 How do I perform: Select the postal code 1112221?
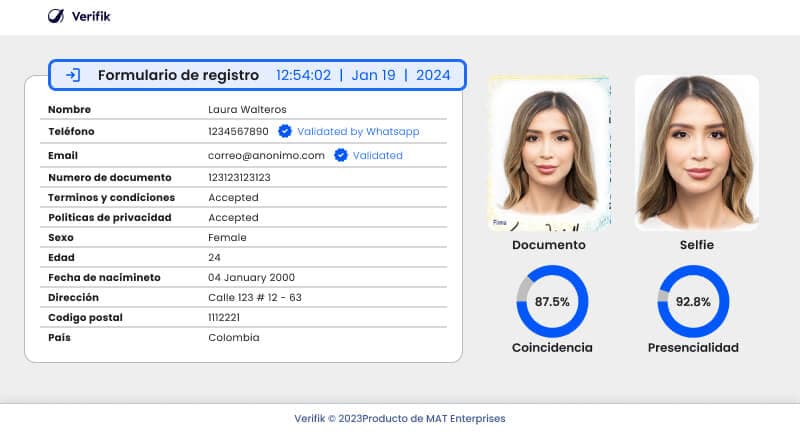pos(223,317)
